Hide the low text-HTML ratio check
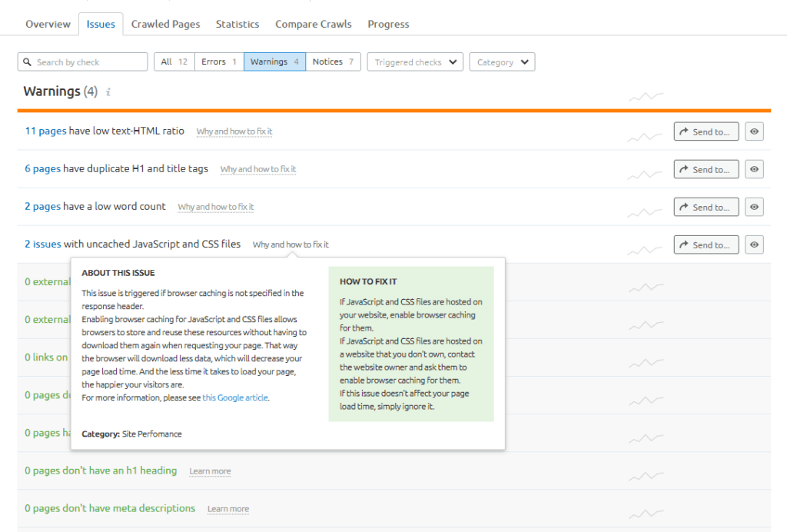Viewport: 787px width, 532px height. pos(755,131)
